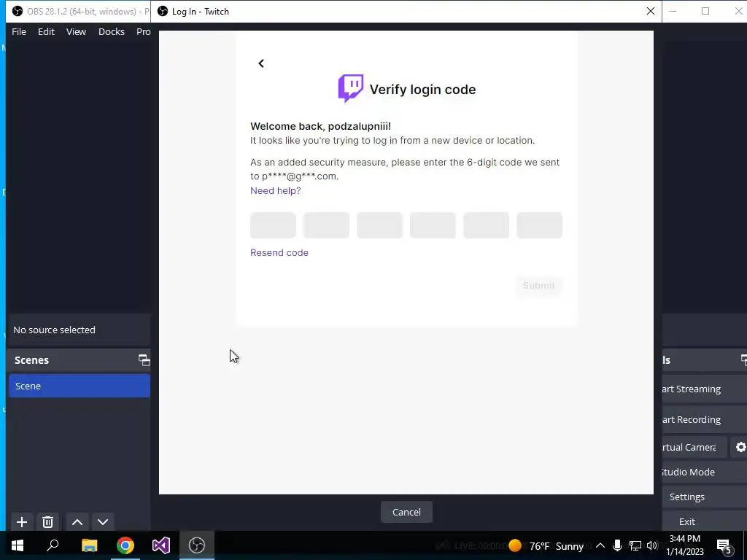Image resolution: width=747 pixels, height=560 pixels.
Task: Focus third digit code box
Action: (379, 225)
